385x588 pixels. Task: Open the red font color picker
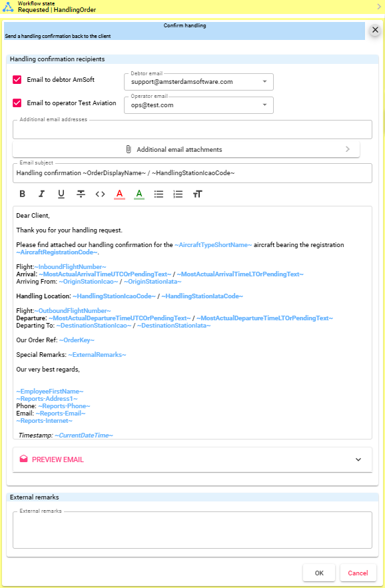coord(120,194)
